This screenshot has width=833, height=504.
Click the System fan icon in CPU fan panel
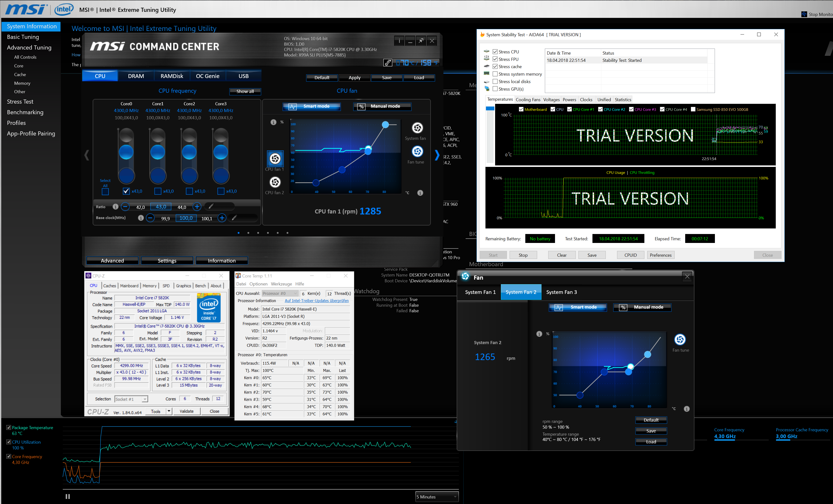coord(417,128)
